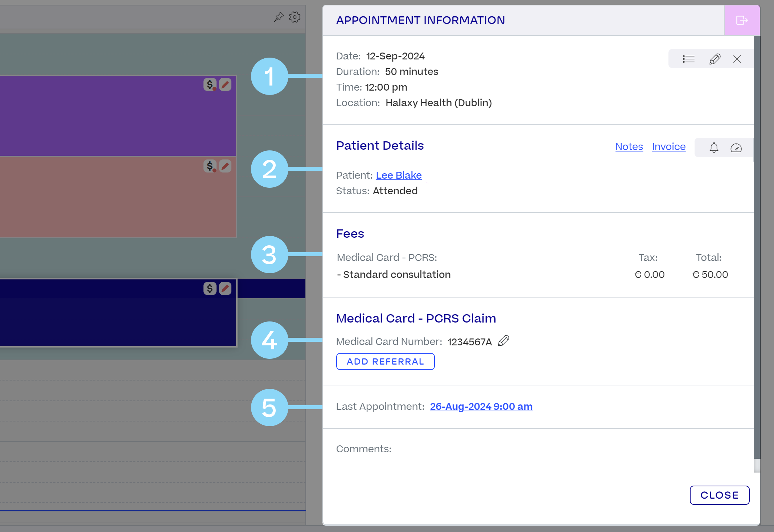Click the pin icon above the calendar

[x=279, y=17]
